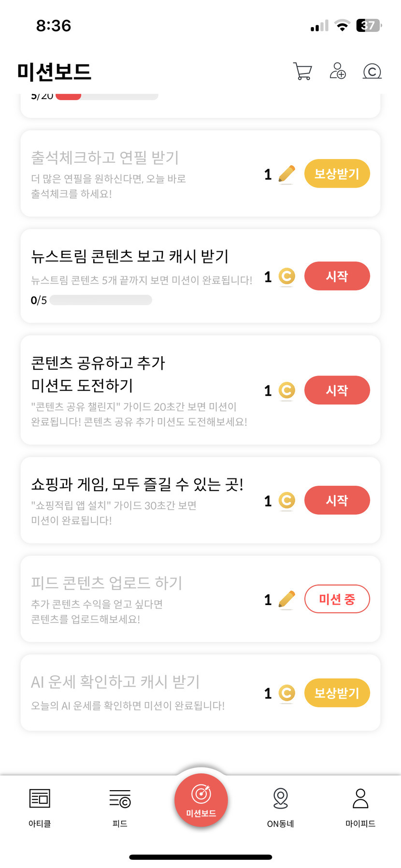Open the 쇼핑과 게임 mission card title
The height and width of the screenshot is (868, 401).
point(137,484)
